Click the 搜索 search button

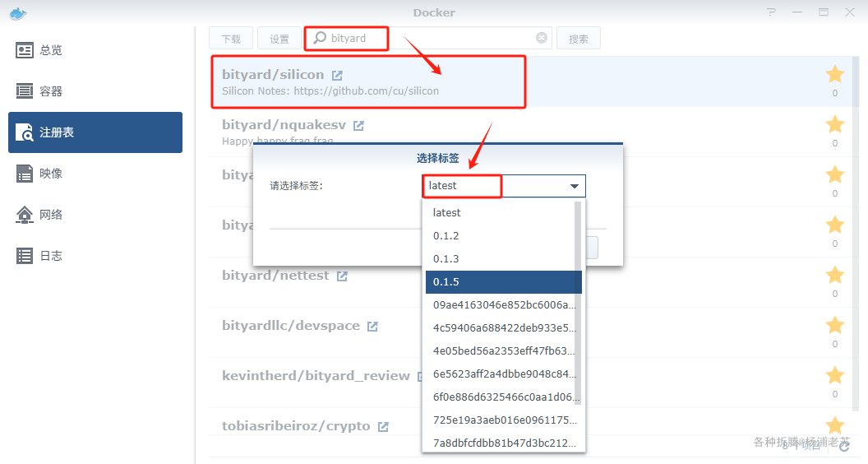tap(579, 38)
